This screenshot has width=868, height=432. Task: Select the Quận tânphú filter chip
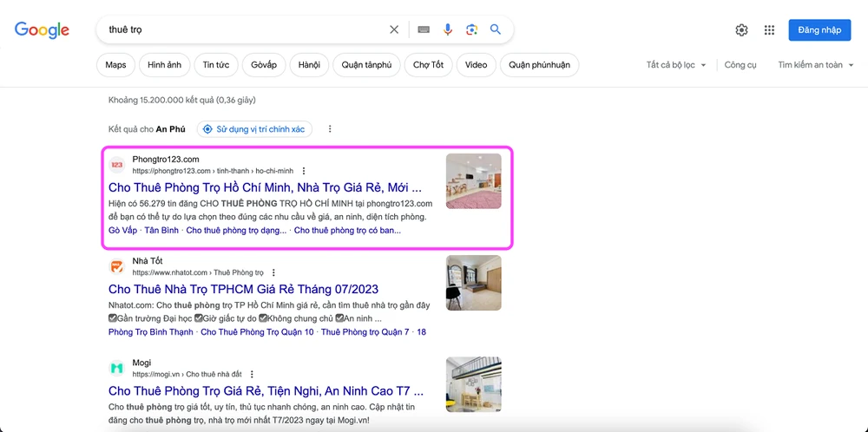tap(366, 65)
